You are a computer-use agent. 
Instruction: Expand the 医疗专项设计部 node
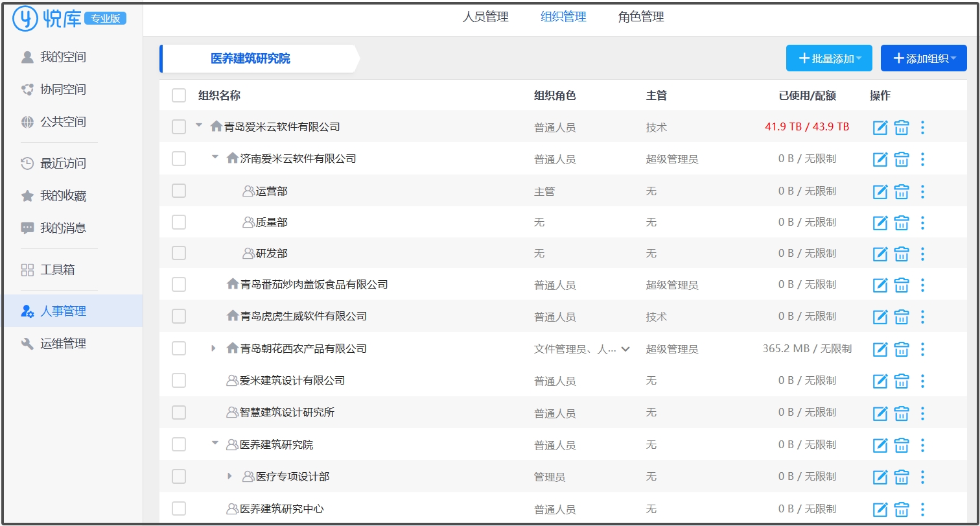(229, 476)
